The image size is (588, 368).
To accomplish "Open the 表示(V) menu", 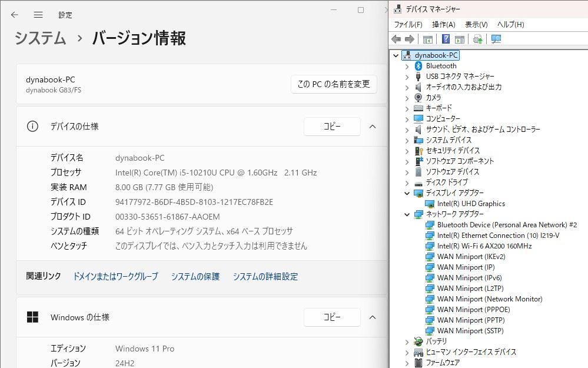I will click(476, 24).
